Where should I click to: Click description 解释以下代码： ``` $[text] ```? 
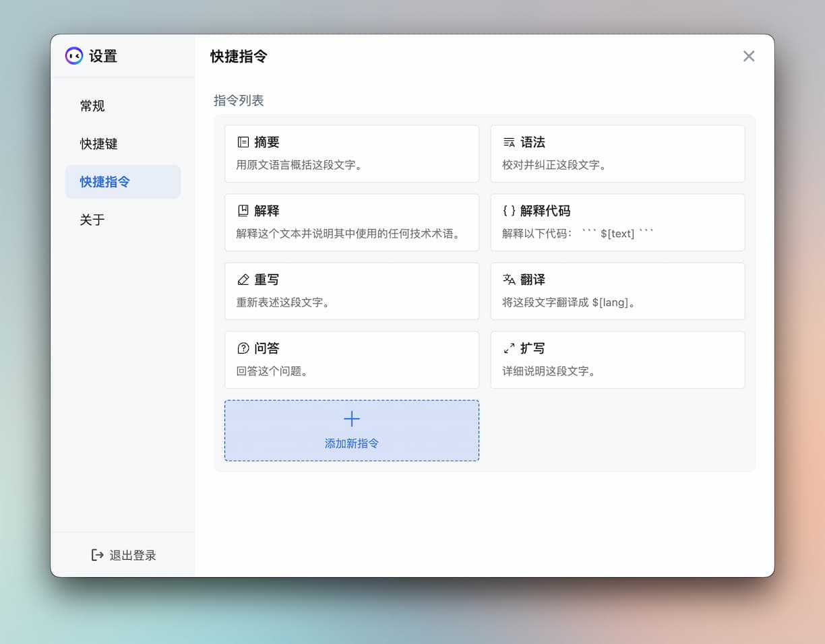[578, 234]
